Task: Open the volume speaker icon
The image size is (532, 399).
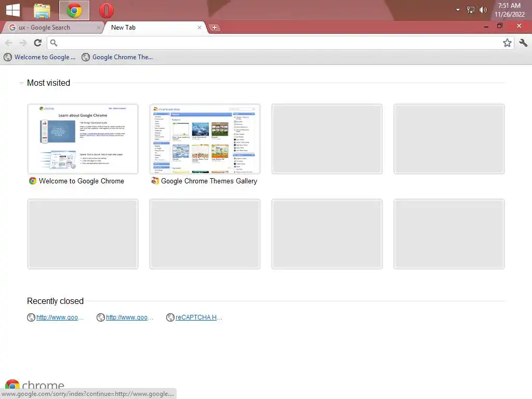Action: click(483, 10)
